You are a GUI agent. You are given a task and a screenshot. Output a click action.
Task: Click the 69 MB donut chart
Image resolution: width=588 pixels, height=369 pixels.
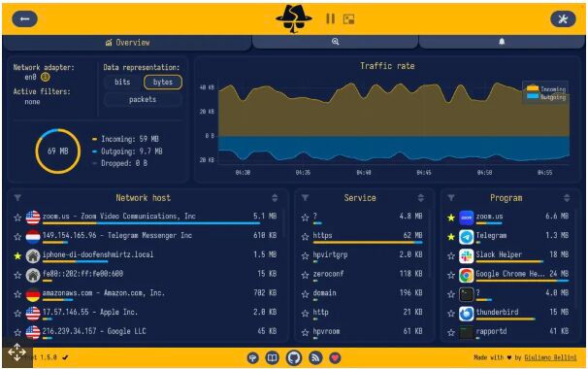click(x=58, y=151)
